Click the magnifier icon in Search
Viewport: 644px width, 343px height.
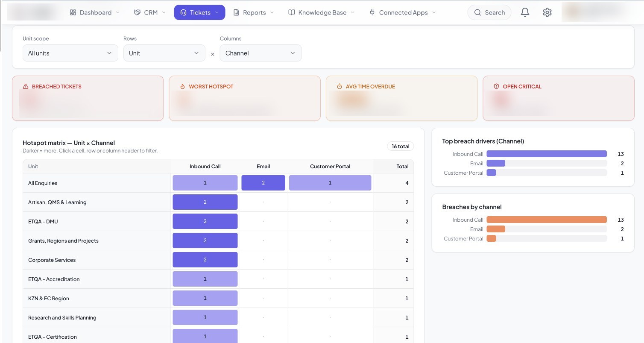(x=477, y=12)
